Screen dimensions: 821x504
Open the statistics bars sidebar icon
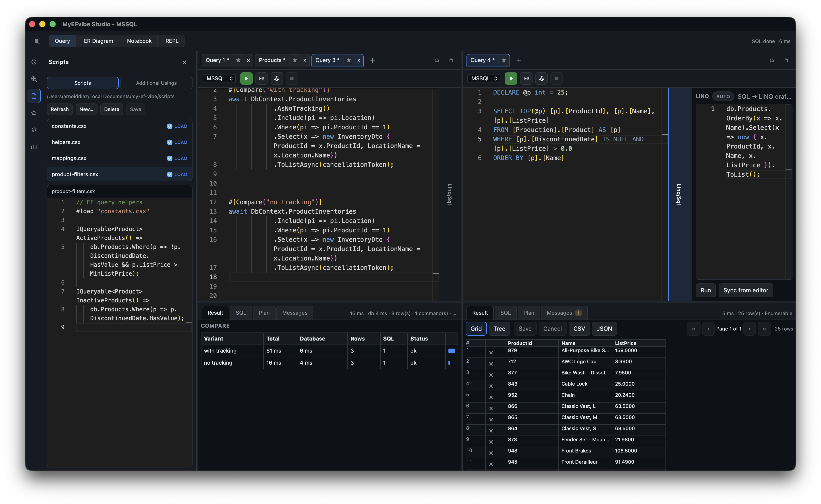(x=34, y=147)
